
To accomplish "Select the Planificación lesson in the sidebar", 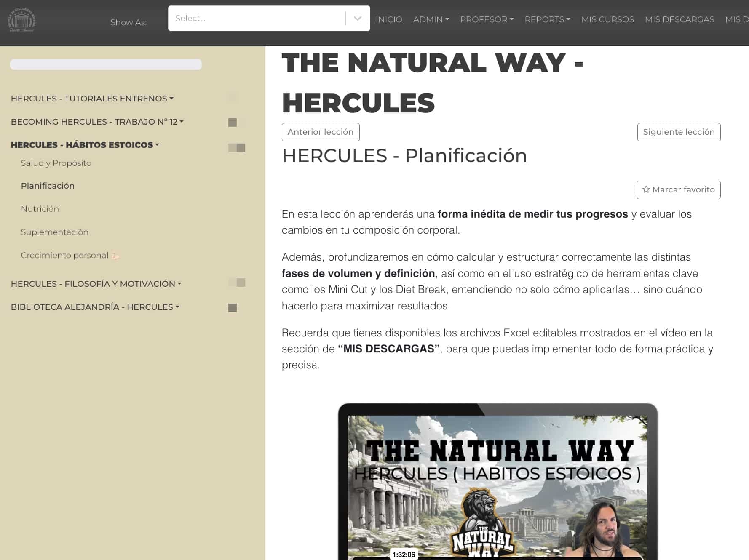I will [48, 186].
